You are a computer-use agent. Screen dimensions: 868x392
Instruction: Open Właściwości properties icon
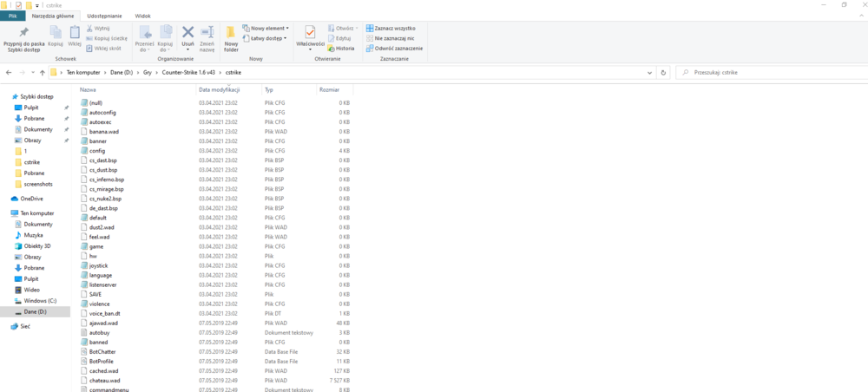(x=310, y=33)
